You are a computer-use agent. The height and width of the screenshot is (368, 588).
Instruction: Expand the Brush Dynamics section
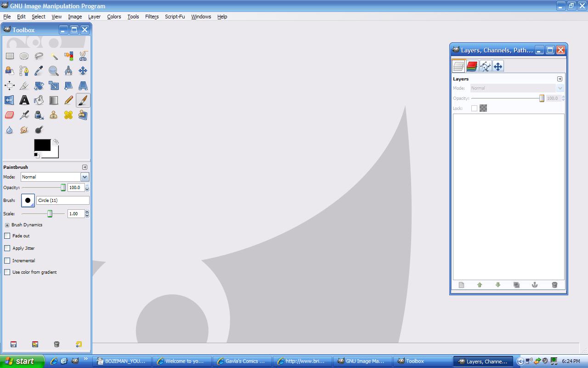(7, 225)
